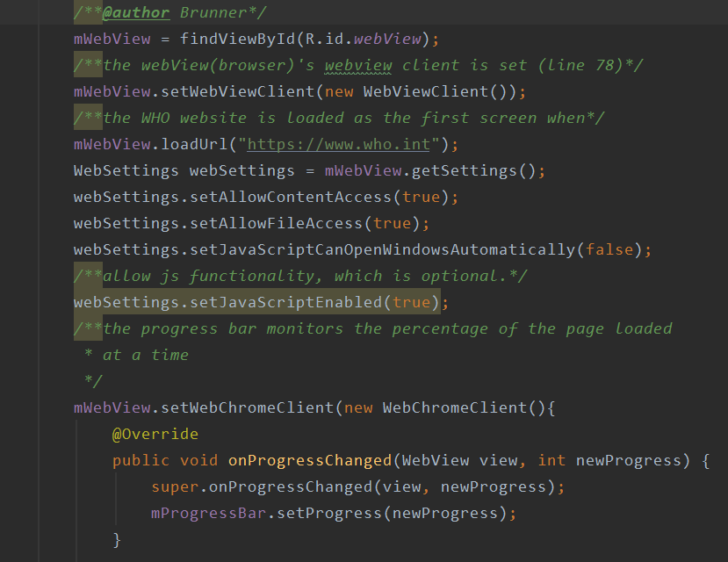
Task: Click setJavaScriptCanOpenWindowsAutomatically method
Action: point(382,250)
